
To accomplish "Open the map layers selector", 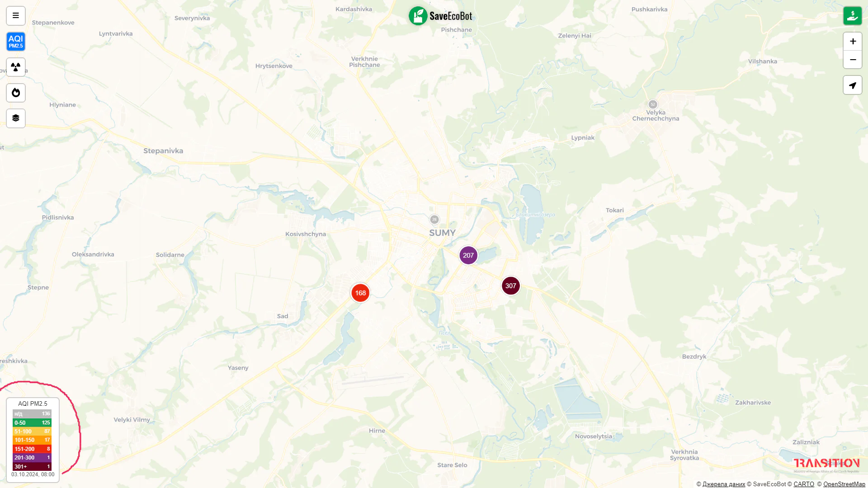I will click(16, 118).
